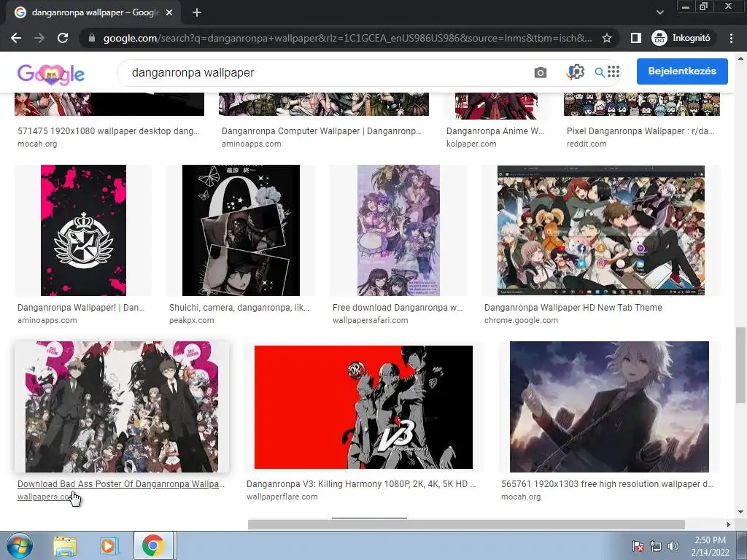
Task: Open the Windows Start menu
Action: point(20,545)
